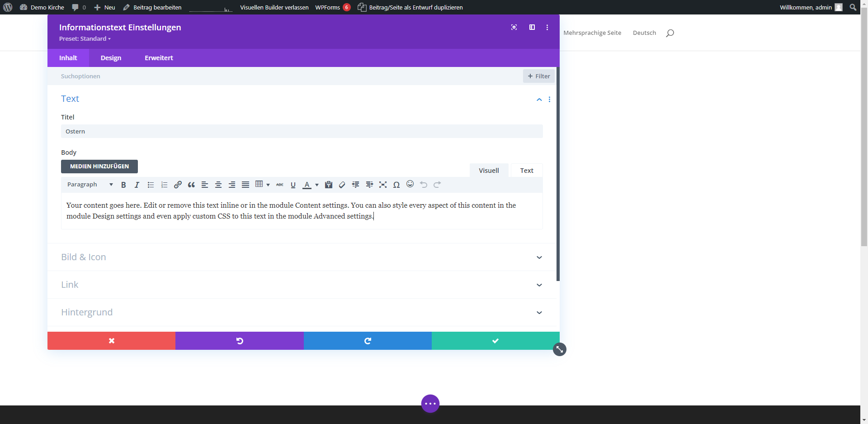This screenshot has height=424, width=868.
Task: Click the bulleted list icon
Action: click(151, 185)
